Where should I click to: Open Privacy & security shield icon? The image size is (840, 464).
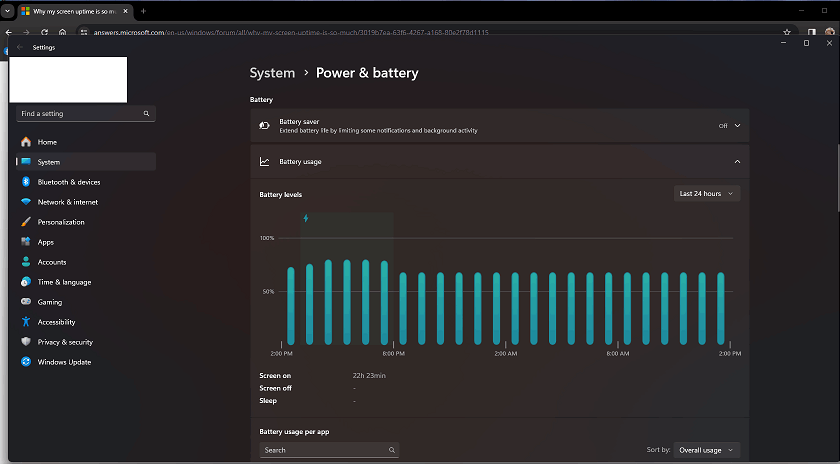coord(26,342)
